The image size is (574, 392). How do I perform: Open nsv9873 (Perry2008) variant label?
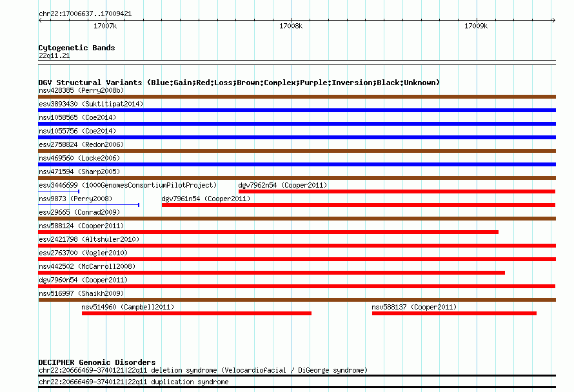coord(75,199)
